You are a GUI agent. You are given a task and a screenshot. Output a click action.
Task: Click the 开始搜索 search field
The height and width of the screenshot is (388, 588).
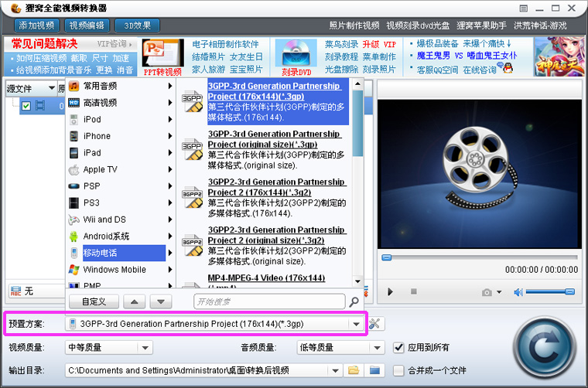(269, 301)
